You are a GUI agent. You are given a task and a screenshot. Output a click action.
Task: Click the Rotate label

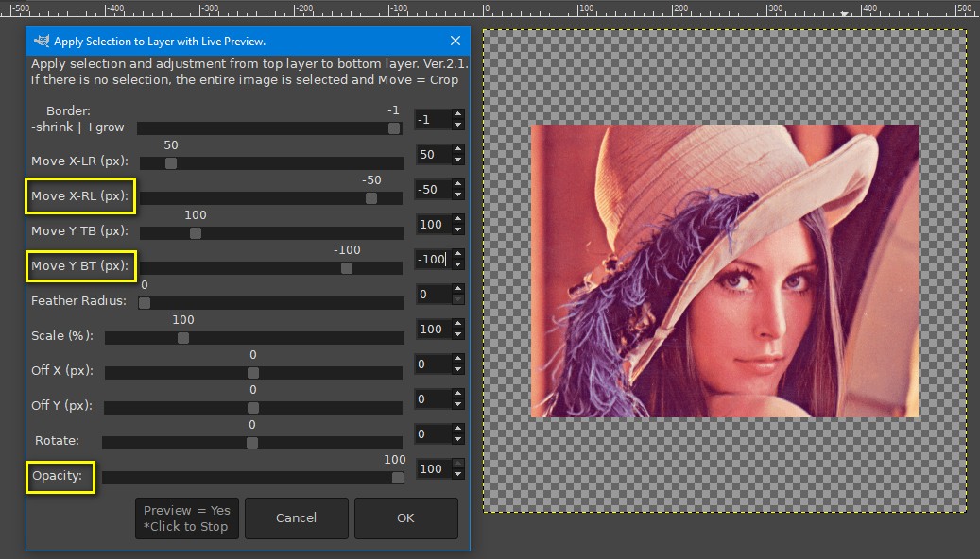coord(57,440)
